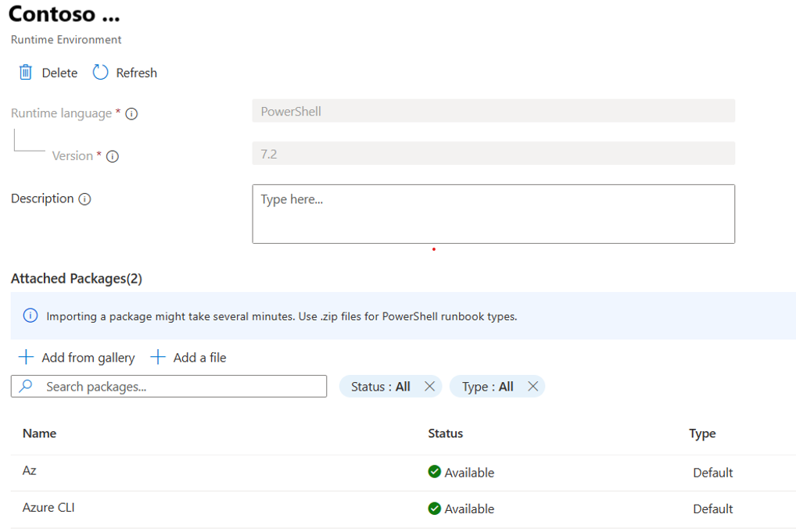Viewport: 796px width, 532px height.
Task: Click the info icon beside Description
Action: 86,198
